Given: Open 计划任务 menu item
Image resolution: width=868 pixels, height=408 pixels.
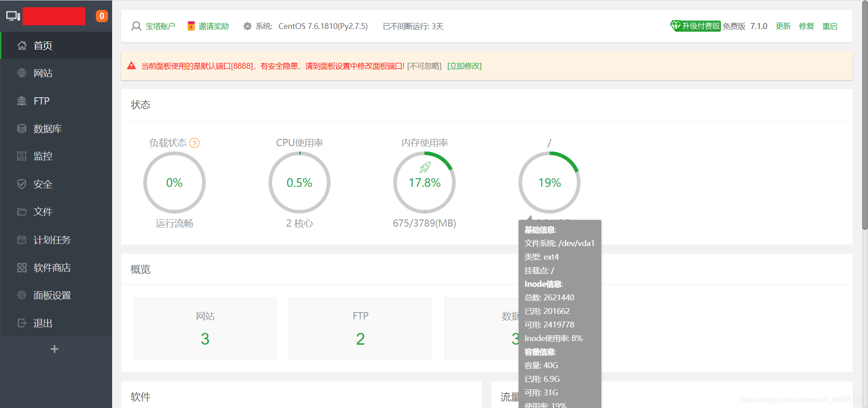Looking at the screenshot, I should pos(56,240).
